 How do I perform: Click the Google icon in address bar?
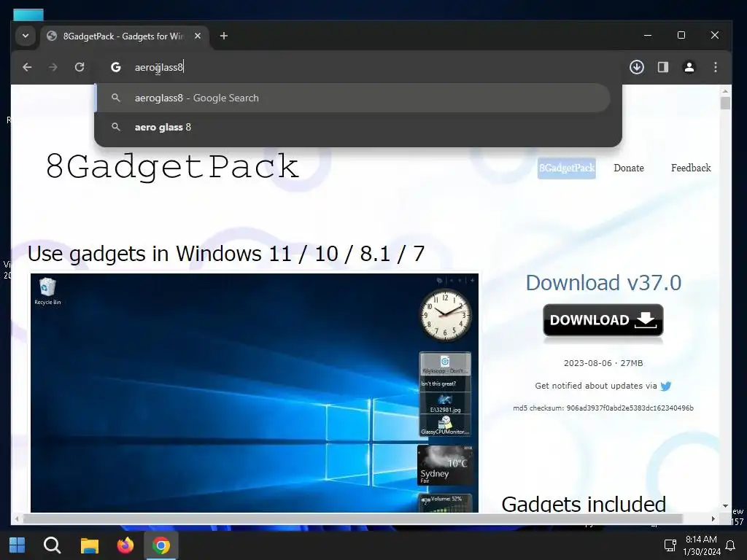click(116, 67)
